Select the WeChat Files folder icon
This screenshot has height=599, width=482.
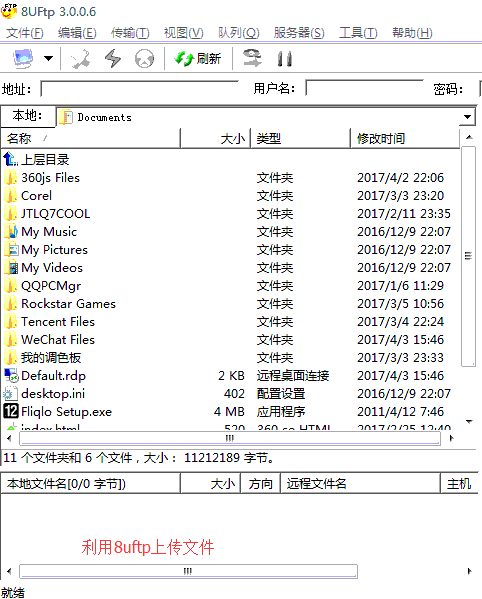click(11, 339)
